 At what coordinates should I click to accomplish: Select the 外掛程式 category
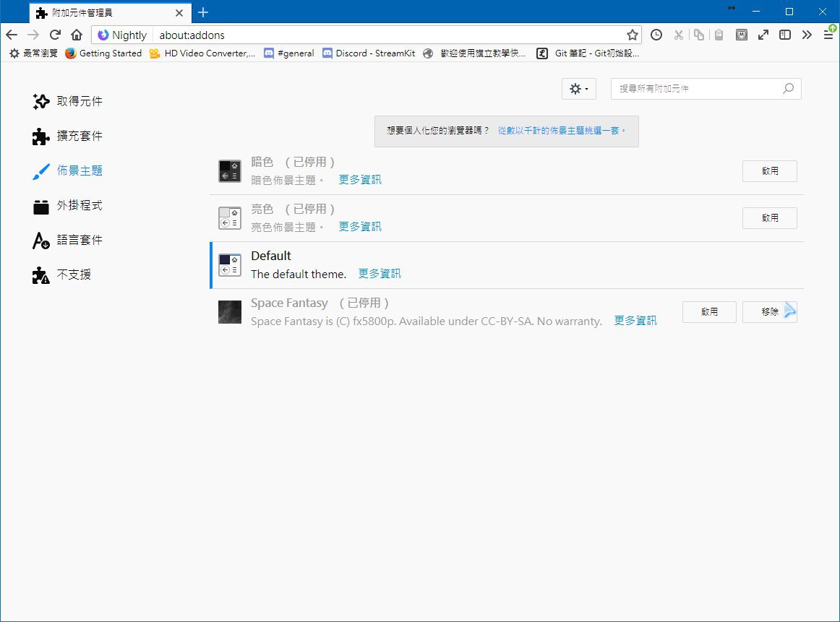[68, 206]
